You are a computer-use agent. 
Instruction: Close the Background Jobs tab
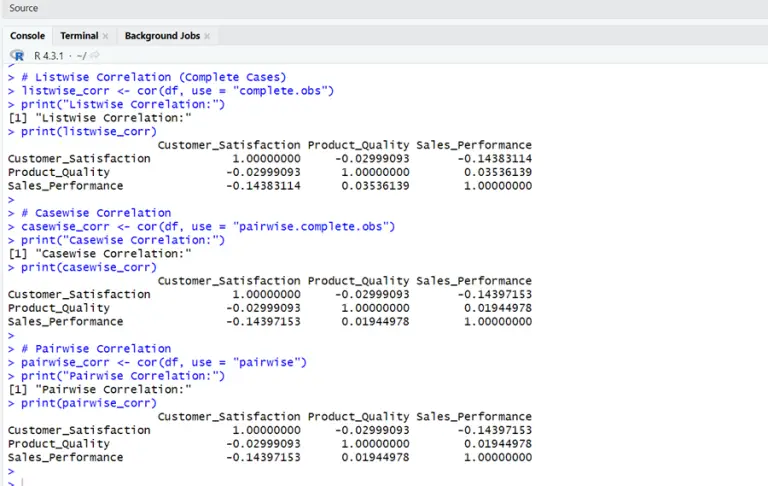pos(207,36)
